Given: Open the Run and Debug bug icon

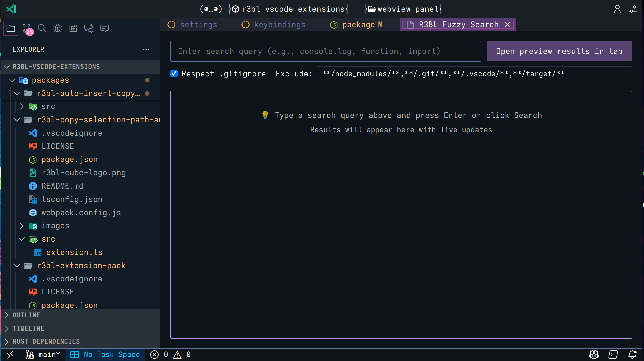Looking at the screenshot, I should (x=57, y=28).
